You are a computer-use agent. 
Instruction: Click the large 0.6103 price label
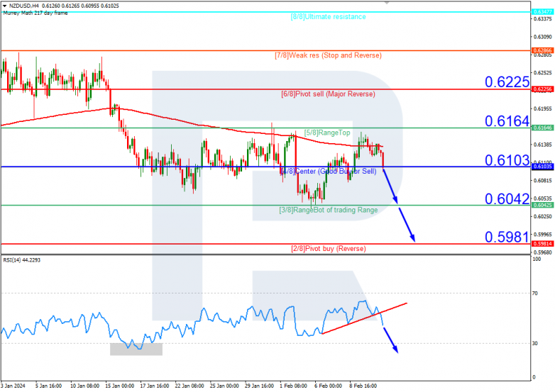[x=507, y=160]
